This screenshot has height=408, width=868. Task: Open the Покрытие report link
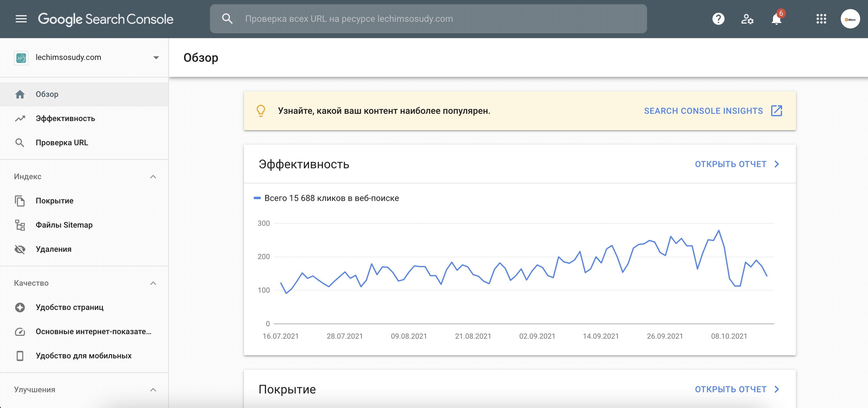point(737,389)
